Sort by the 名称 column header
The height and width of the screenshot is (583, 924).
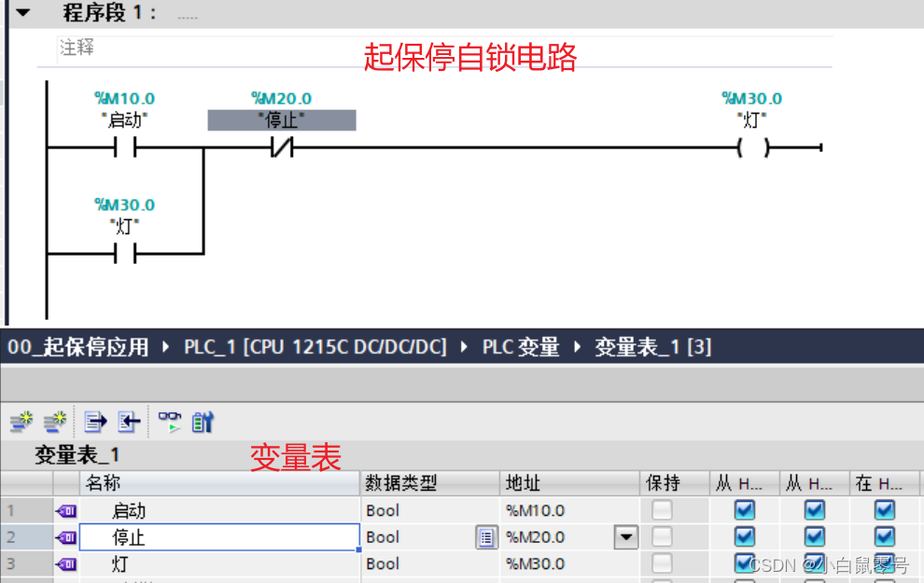click(x=220, y=483)
